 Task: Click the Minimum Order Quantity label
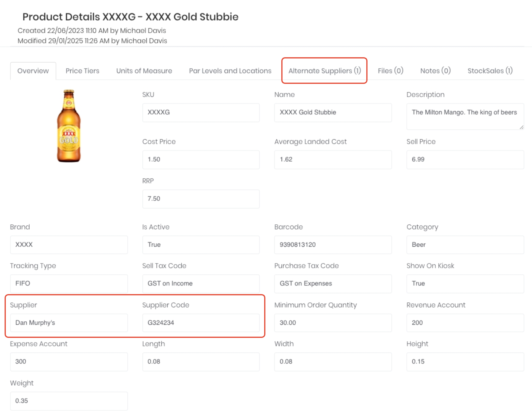[x=316, y=305]
